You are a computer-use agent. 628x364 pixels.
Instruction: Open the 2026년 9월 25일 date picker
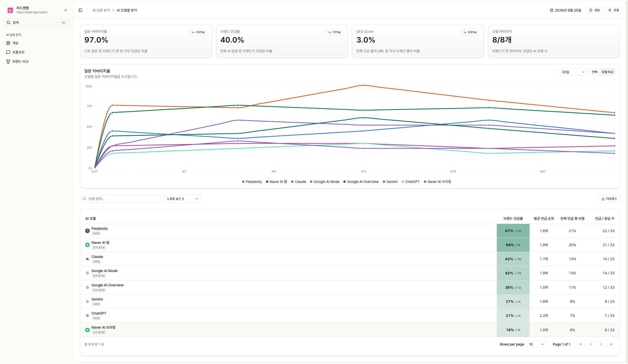pos(566,10)
